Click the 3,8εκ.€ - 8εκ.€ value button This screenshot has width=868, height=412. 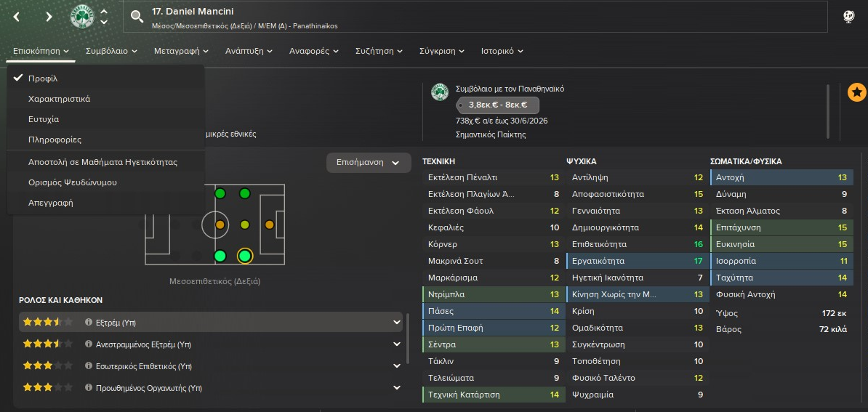(497, 105)
